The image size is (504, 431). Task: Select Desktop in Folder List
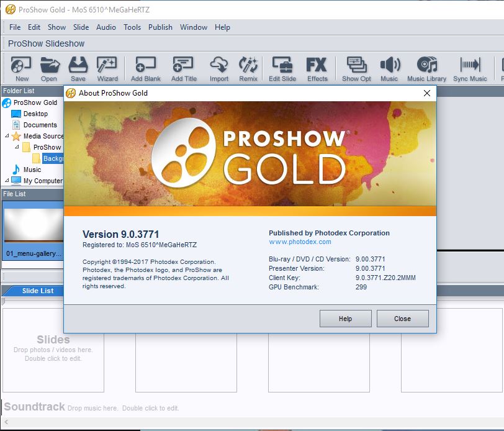35,114
